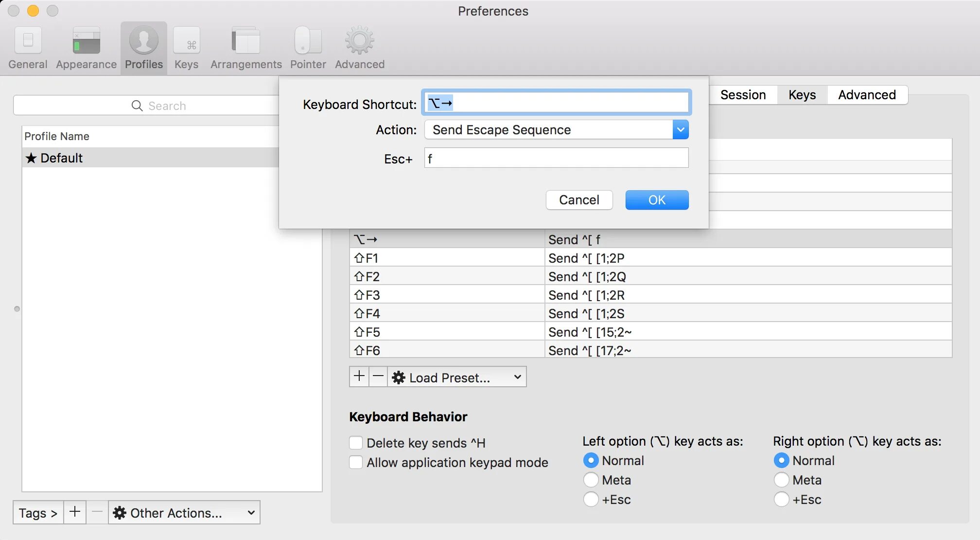Click the Cancel button
The image size is (980, 540).
579,200
